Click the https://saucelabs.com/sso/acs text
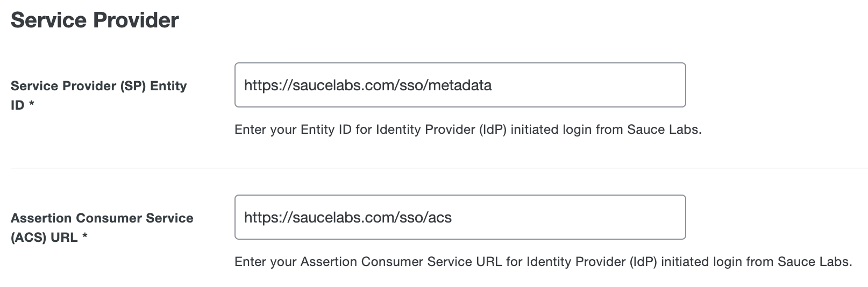 (x=347, y=217)
